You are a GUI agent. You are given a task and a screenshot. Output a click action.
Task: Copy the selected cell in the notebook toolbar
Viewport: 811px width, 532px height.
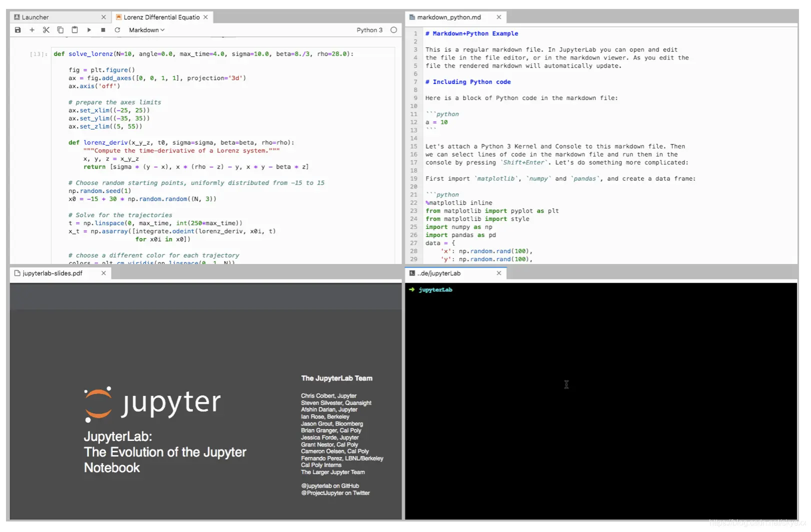(x=60, y=30)
